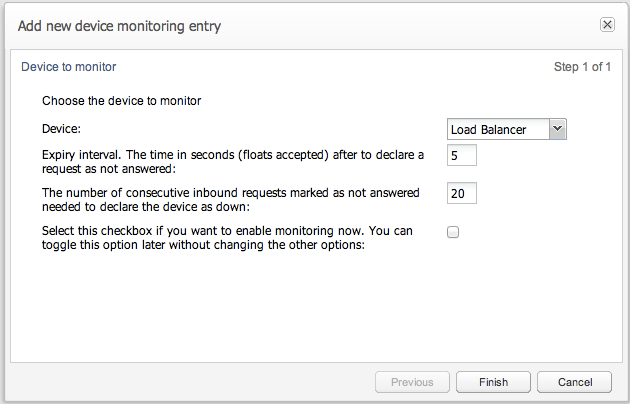
Task: Click the disabled Previous button
Action: [412, 382]
